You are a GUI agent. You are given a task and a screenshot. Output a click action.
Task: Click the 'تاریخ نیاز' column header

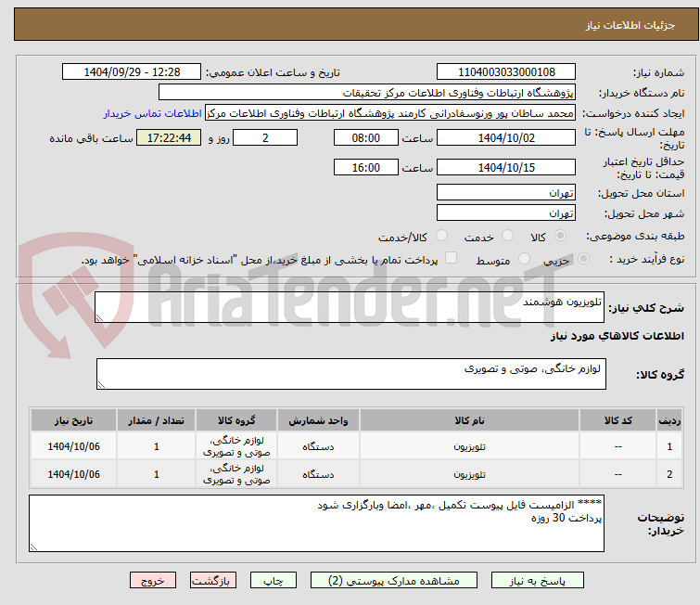(73, 420)
